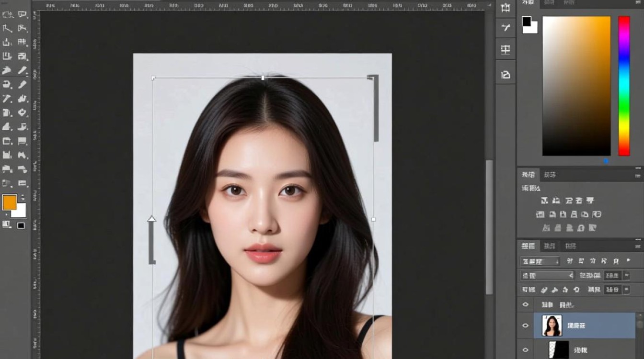Viewport: 644px width, 359px height.
Task: Click the first adjustment icon in the adjustments panel
Action: tap(544, 201)
